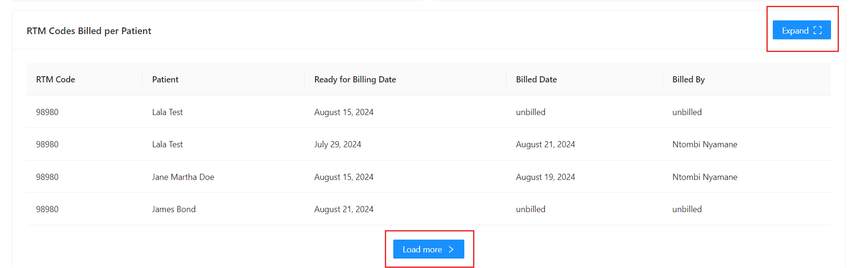Click the Billed By column header
Image resolution: width=868 pixels, height=268 pixels.
click(688, 80)
